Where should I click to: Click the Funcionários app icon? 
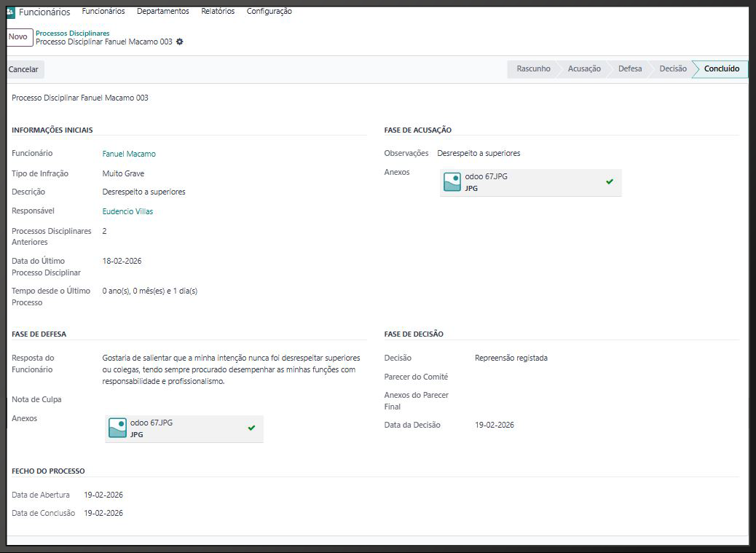(10, 12)
